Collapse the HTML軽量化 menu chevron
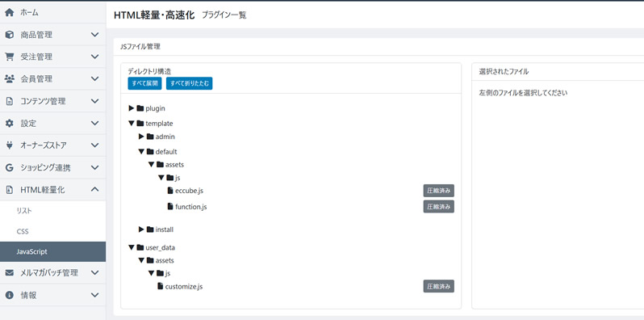 [x=95, y=190]
